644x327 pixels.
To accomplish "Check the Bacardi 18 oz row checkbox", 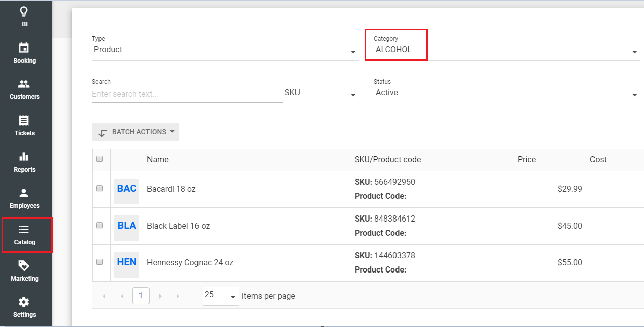I will click(100, 188).
